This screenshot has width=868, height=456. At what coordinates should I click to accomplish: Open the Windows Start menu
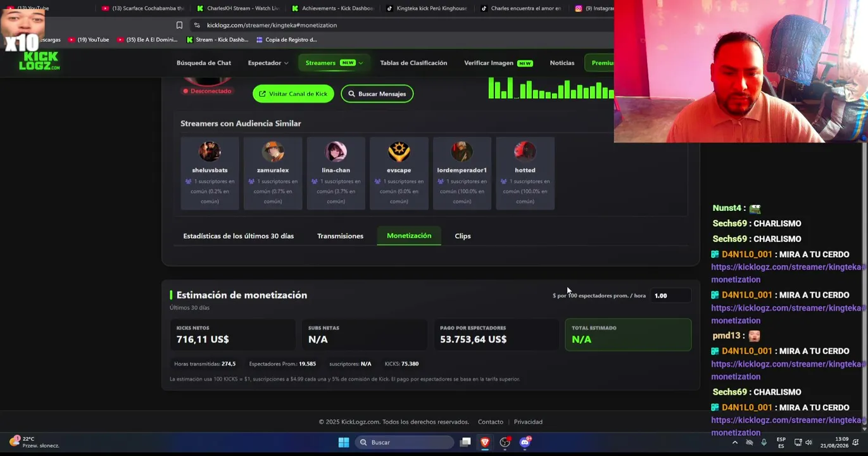click(344, 442)
